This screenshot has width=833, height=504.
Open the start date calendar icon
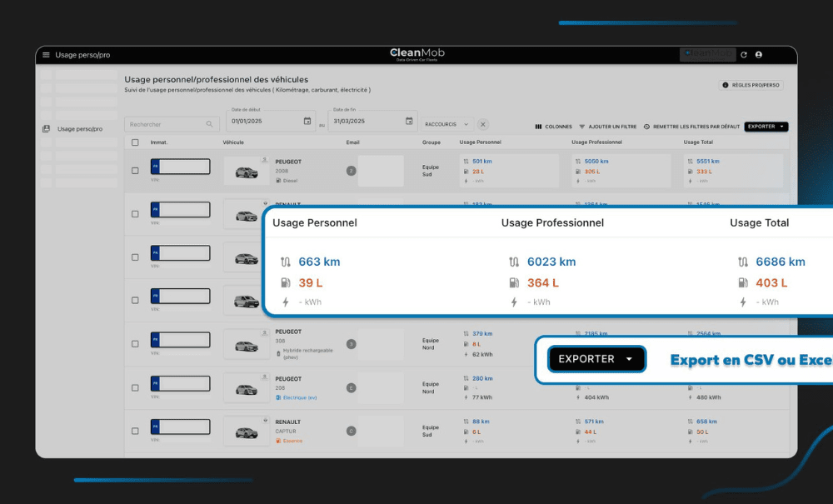pos(307,122)
